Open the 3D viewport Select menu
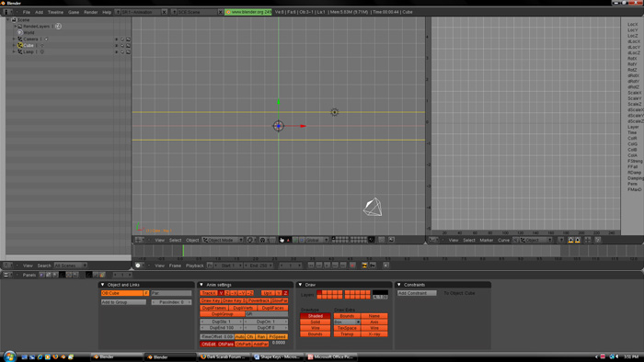 coord(176,240)
